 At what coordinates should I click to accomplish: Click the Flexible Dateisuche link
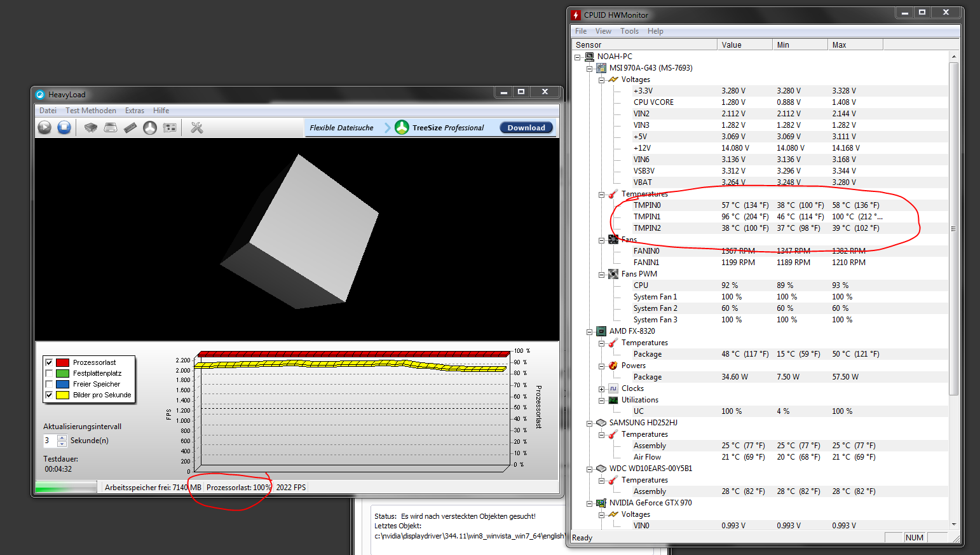[x=341, y=128]
